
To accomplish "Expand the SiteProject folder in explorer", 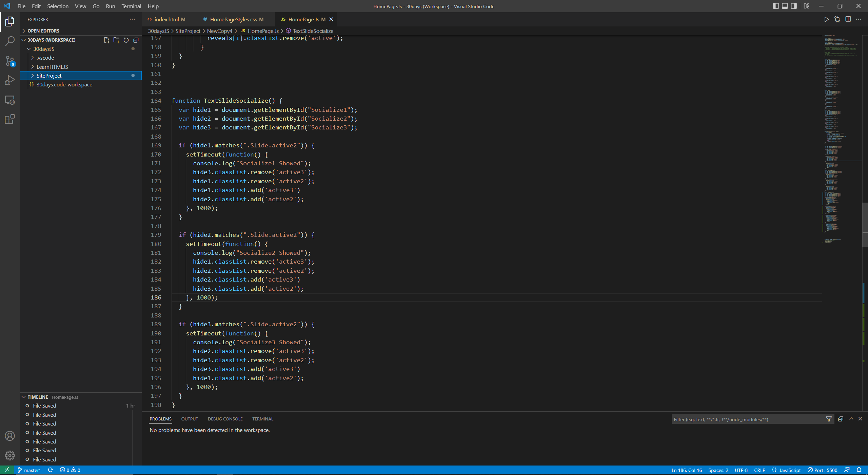I will pyautogui.click(x=32, y=75).
